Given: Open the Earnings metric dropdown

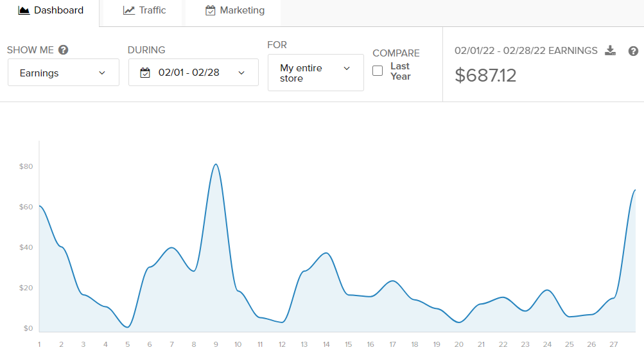Looking at the screenshot, I should tap(63, 73).
